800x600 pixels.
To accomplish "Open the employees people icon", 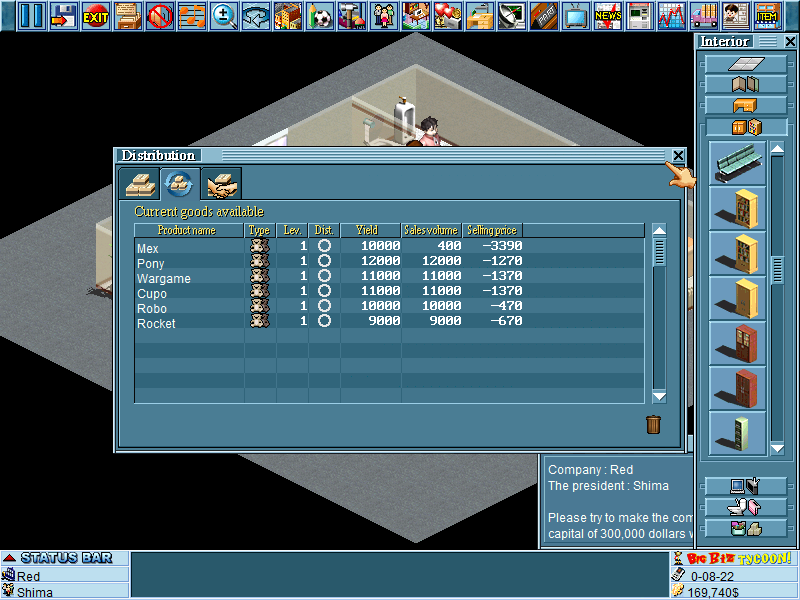I will (384, 16).
